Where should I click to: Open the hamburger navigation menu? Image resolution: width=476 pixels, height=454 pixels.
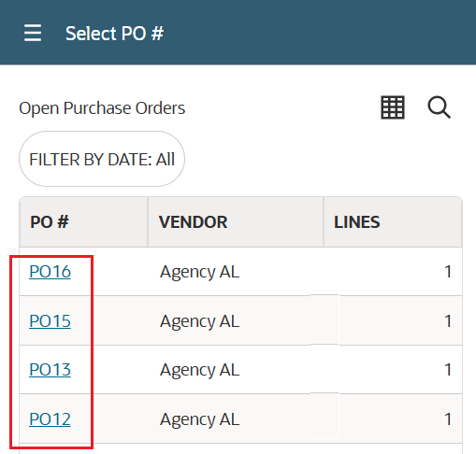tap(33, 33)
